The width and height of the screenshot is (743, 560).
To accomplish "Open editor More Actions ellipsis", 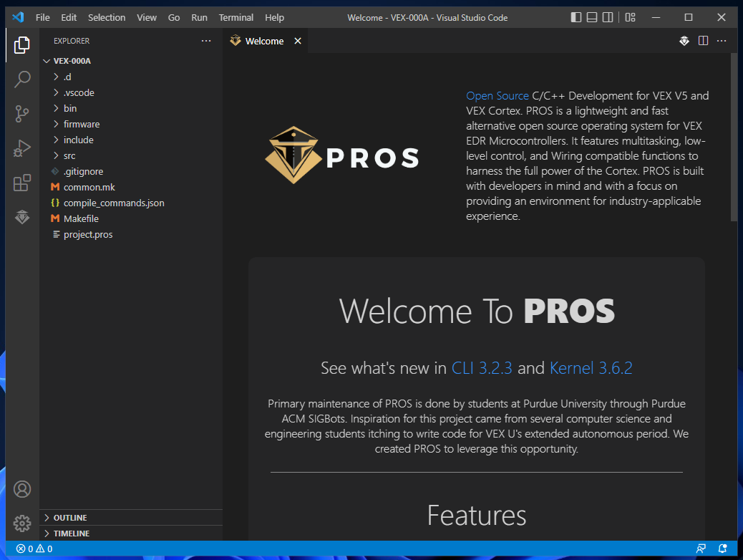I will [722, 41].
